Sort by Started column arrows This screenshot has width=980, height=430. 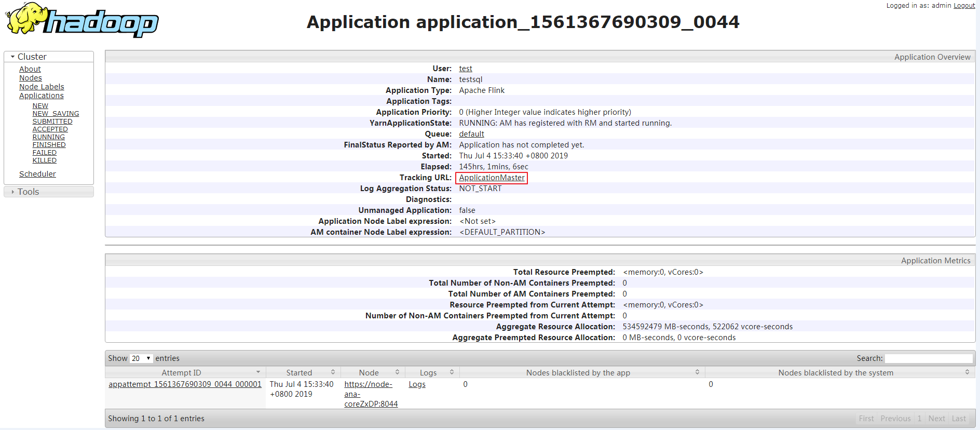pyautogui.click(x=333, y=372)
